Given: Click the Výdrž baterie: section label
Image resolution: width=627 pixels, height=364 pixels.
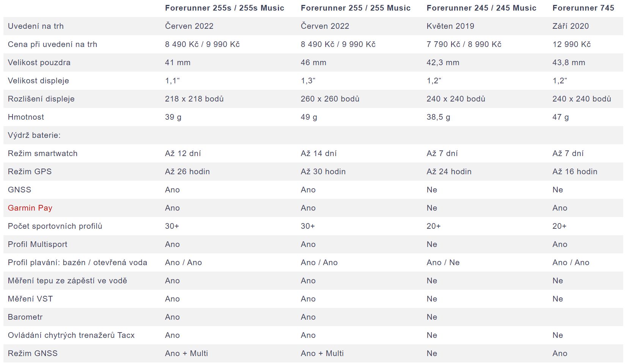Looking at the screenshot, I should point(34,135).
